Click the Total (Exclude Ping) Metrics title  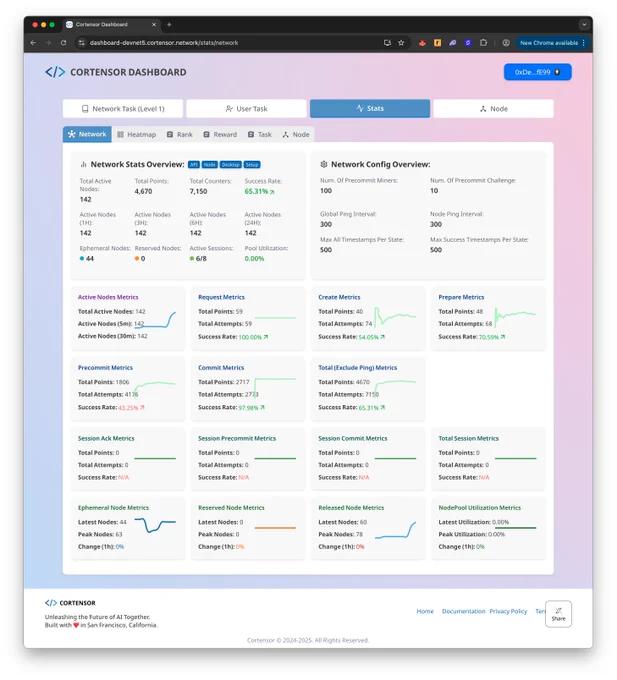click(357, 367)
